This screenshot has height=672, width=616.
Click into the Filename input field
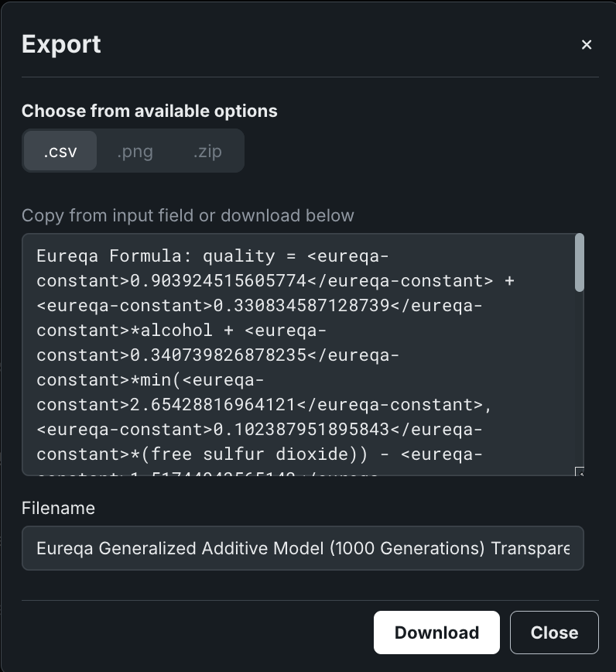click(303, 548)
